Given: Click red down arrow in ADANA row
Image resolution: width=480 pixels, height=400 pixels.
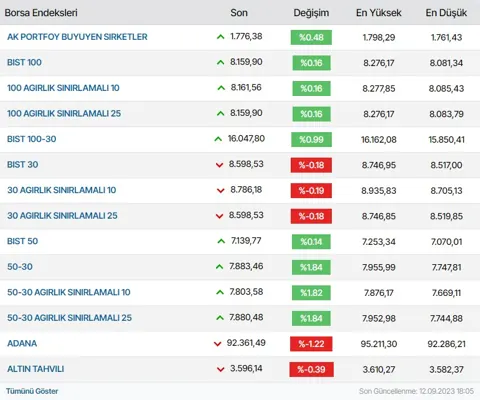Looking at the screenshot, I should click(217, 344).
